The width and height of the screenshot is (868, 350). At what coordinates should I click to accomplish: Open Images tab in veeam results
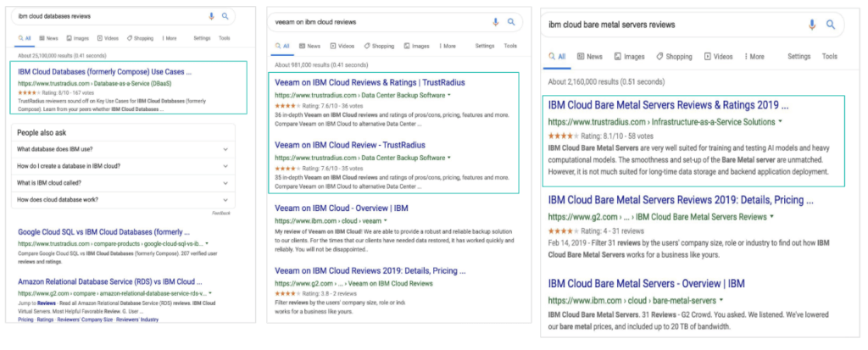pos(416,46)
